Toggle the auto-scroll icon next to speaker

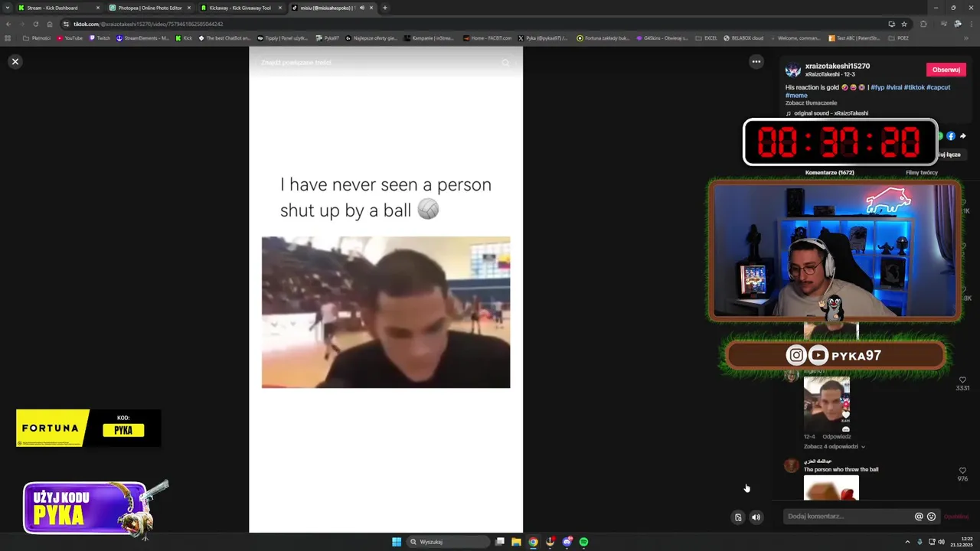pyautogui.click(x=738, y=517)
